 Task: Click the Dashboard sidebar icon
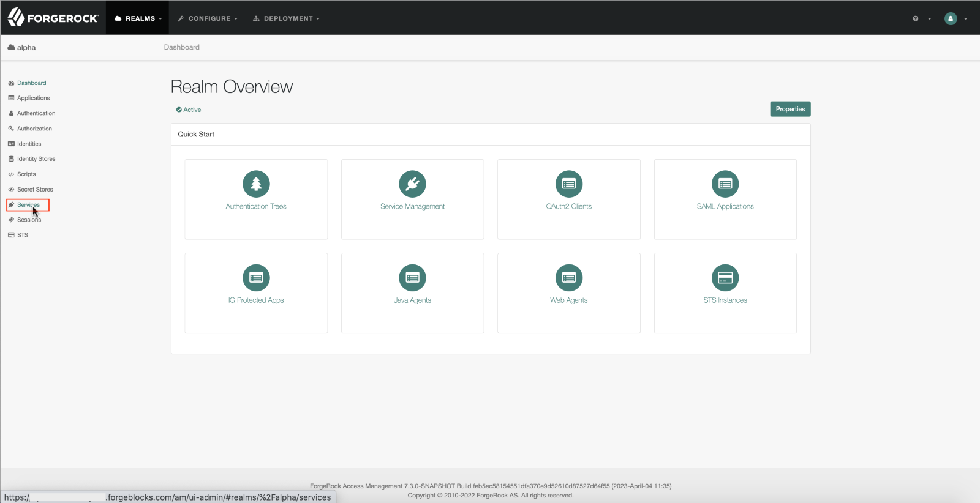click(11, 83)
